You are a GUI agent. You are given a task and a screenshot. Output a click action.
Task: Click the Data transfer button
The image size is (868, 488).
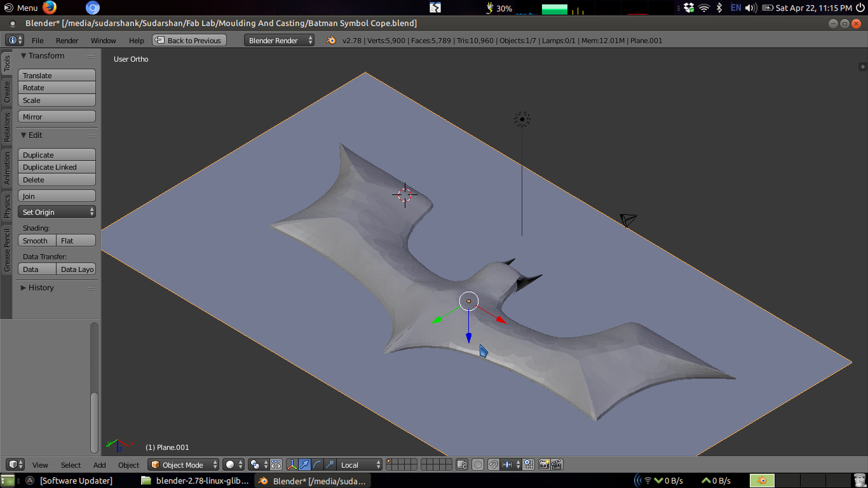coord(37,269)
